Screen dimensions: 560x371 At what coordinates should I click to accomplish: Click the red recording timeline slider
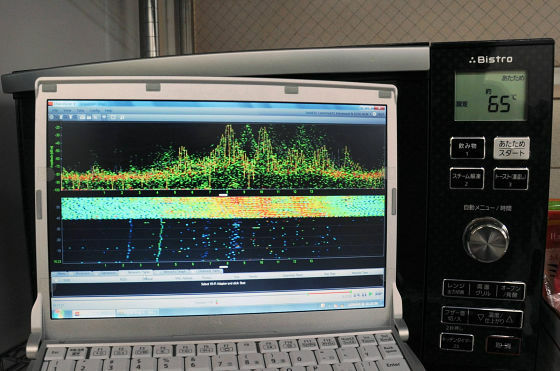pos(329,293)
